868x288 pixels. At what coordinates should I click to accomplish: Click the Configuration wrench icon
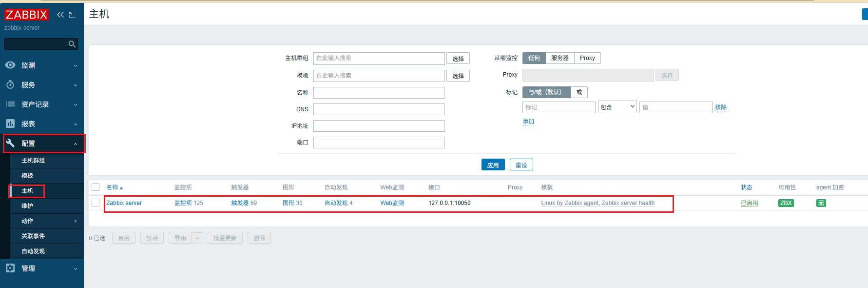click(10, 143)
